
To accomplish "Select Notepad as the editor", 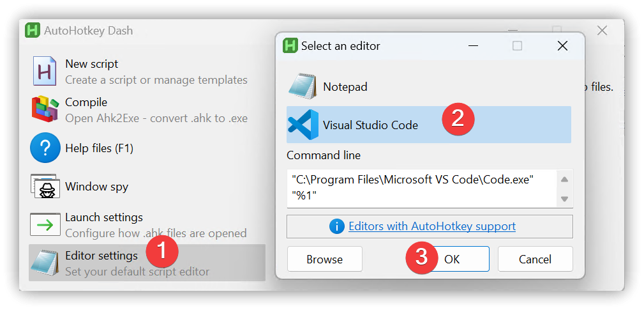I will [429, 87].
